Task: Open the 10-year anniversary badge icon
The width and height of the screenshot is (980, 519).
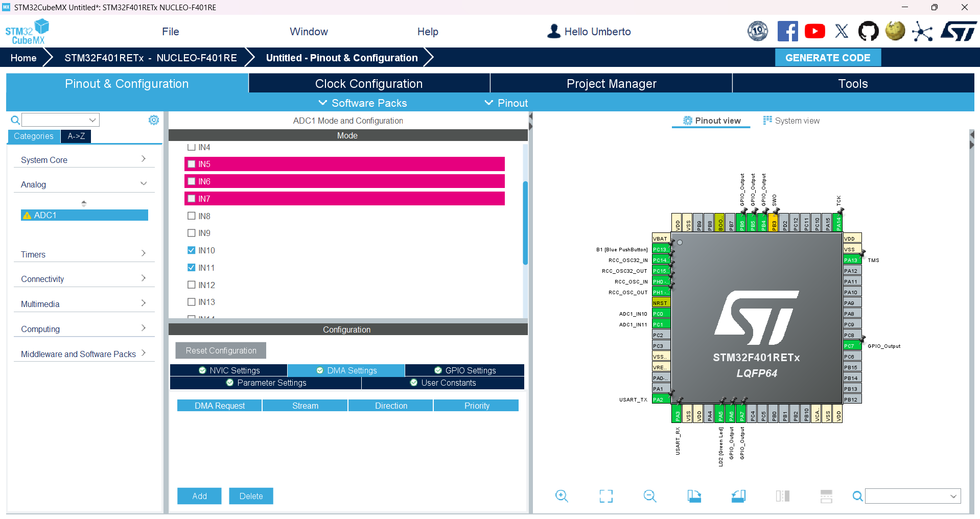Action: pyautogui.click(x=758, y=31)
